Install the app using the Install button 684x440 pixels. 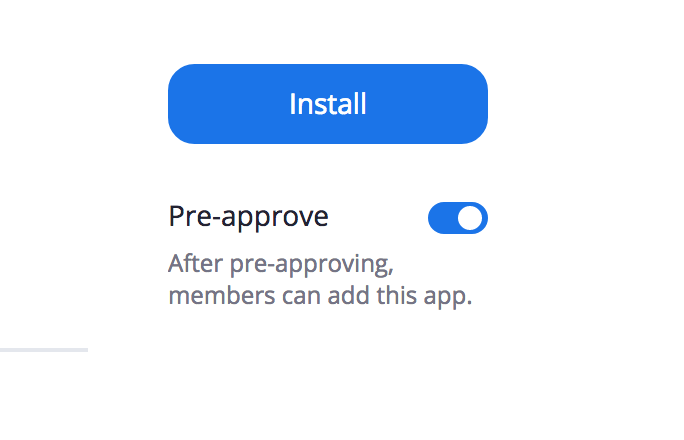click(x=328, y=104)
